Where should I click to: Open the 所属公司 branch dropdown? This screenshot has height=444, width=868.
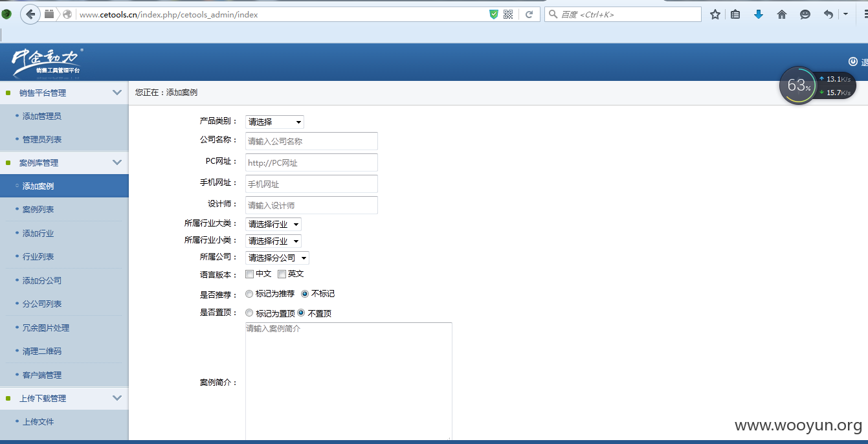click(277, 258)
